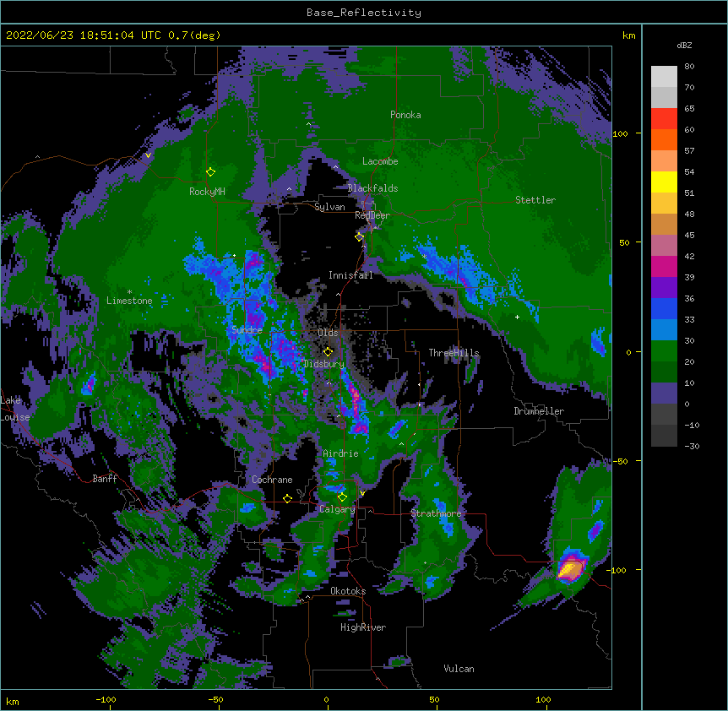
Task: Select the Cochrane city label
Action: 272,480
